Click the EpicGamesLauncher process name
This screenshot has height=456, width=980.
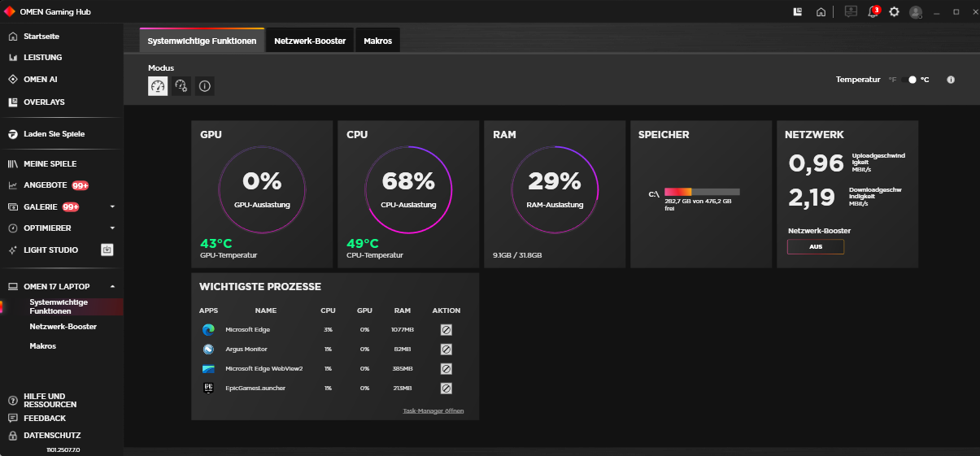pos(255,389)
